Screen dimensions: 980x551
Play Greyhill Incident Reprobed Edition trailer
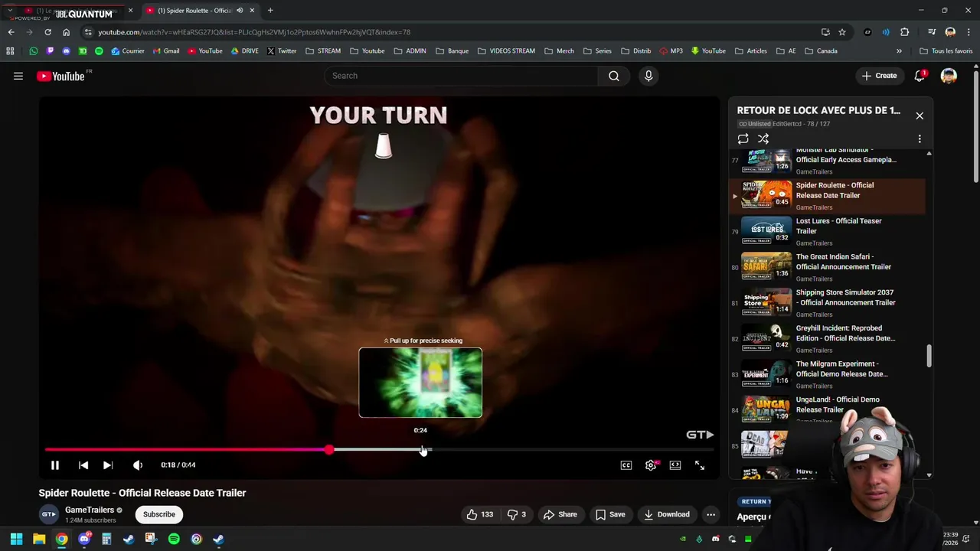pyautogui.click(x=827, y=338)
